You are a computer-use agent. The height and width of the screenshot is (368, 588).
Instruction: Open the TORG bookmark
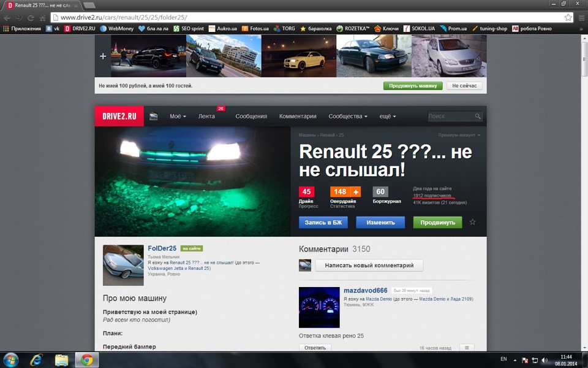[x=284, y=29]
